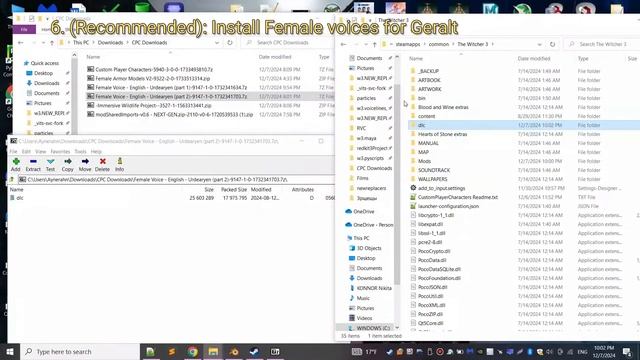Open Chrome from the taskbar
This screenshot has width=640, height=360.
[x=193, y=351]
